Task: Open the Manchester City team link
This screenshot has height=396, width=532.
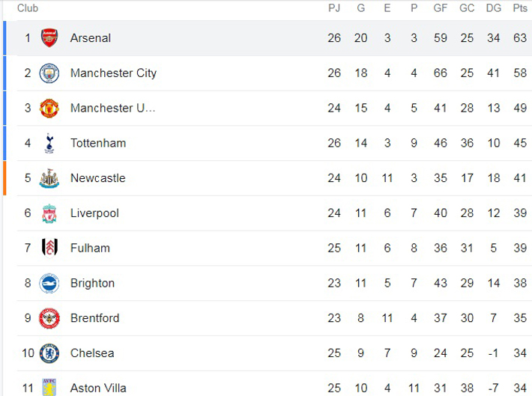Action: pyautogui.click(x=113, y=73)
